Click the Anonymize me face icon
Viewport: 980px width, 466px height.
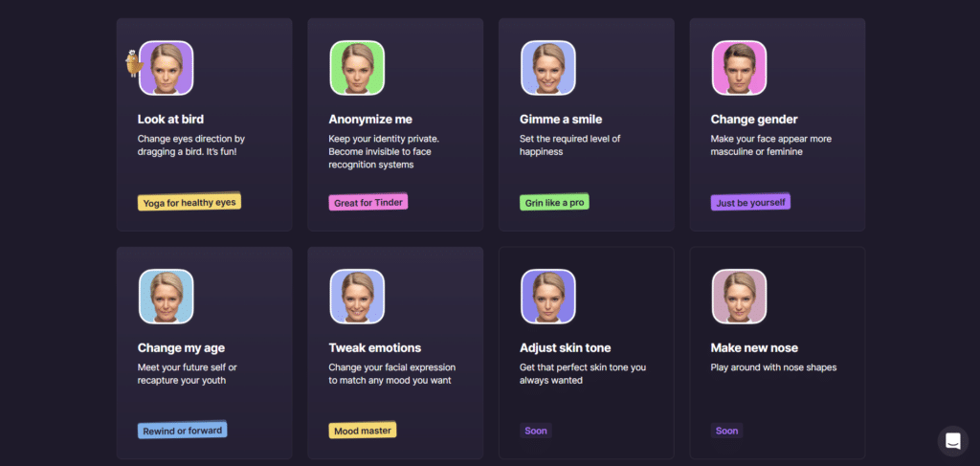click(357, 68)
